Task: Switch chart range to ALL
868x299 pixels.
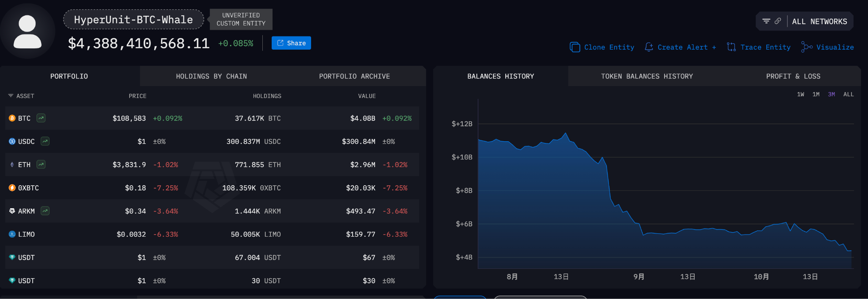Action: coord(849,94)
